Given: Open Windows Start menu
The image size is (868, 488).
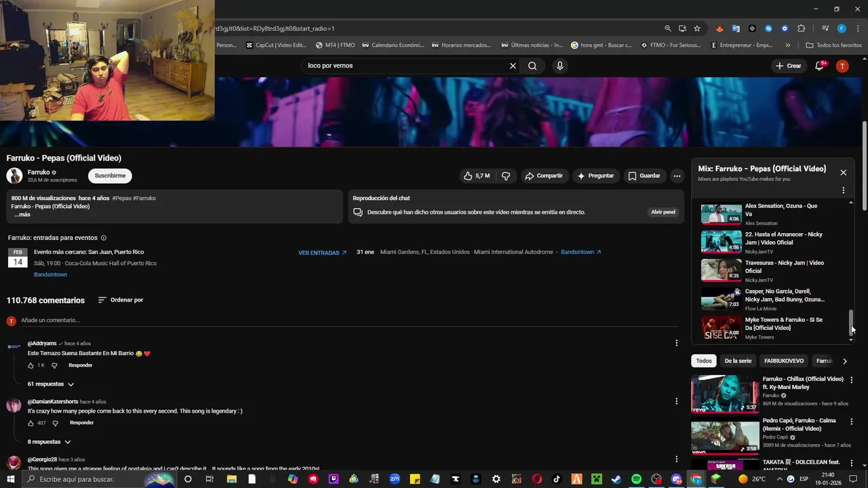Looking at the screenshot, I should pyautogui.click(x=10, y=479).
